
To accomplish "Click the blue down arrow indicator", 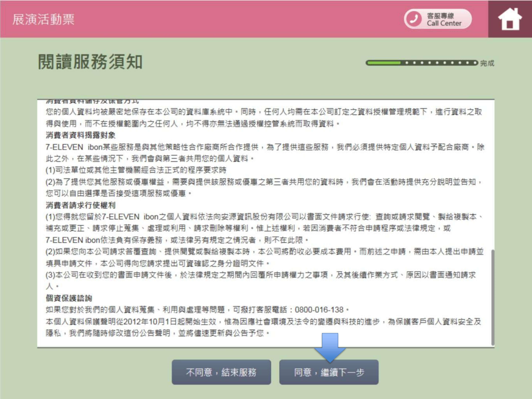I will [x=330, y=348].
